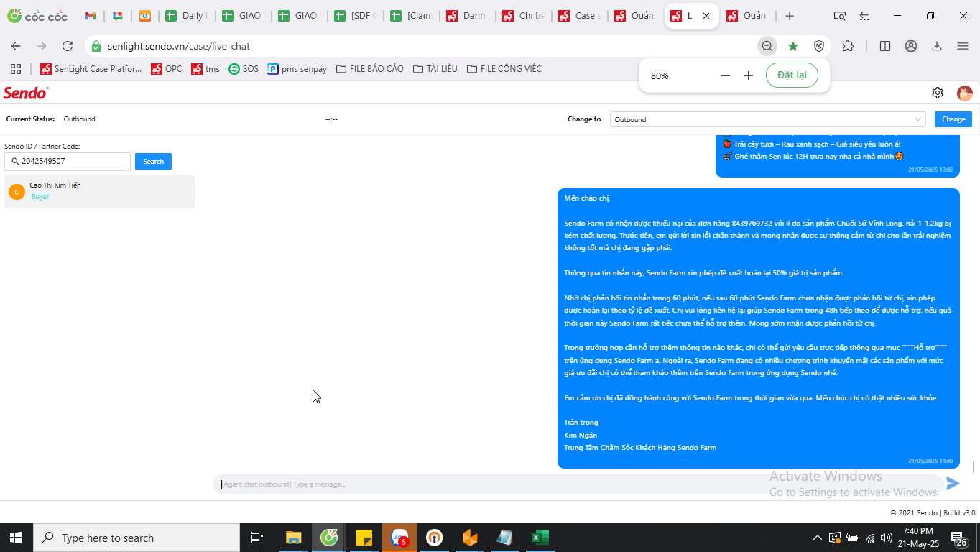The height and width of the screenshot is (552, 980).
Task: Click the blue Search button
Action: (153, 162)
